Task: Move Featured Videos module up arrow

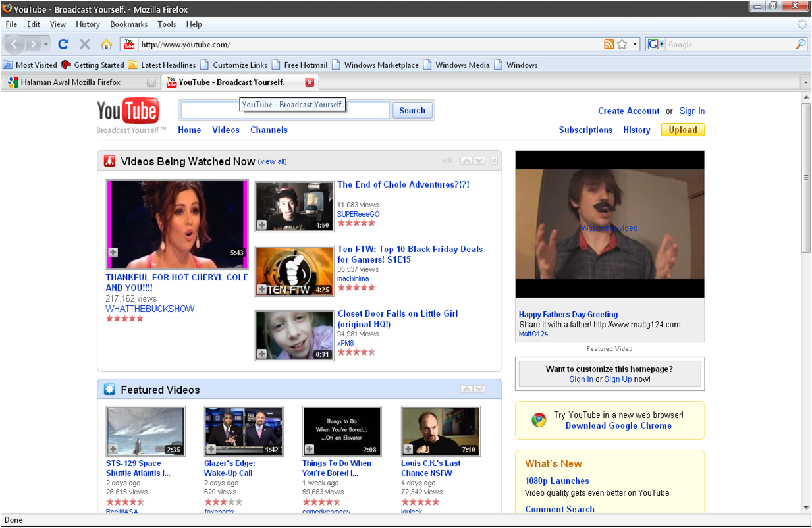Action: (466, 389)
